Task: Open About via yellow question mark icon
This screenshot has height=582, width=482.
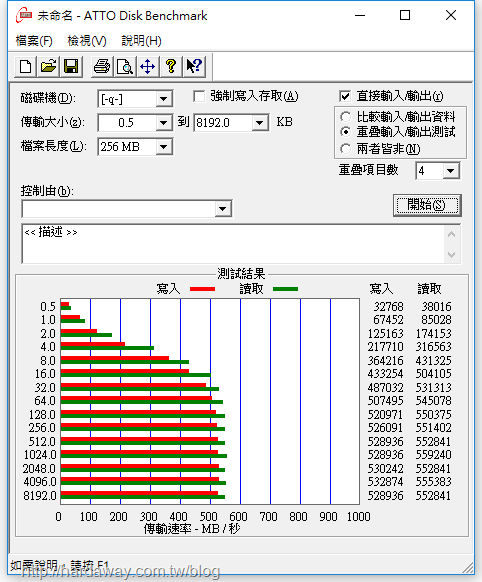Action: pyautogui.click(x=171, y=67)
